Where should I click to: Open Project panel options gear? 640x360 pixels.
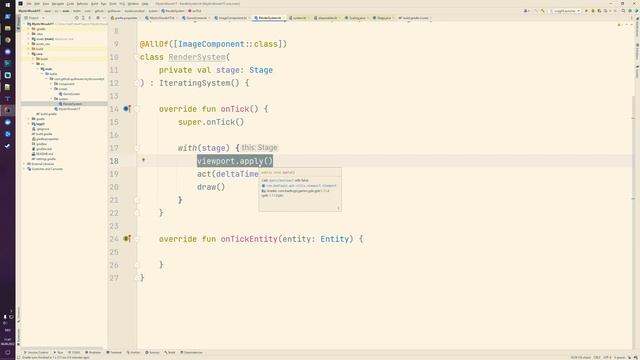tap(98, 18)
